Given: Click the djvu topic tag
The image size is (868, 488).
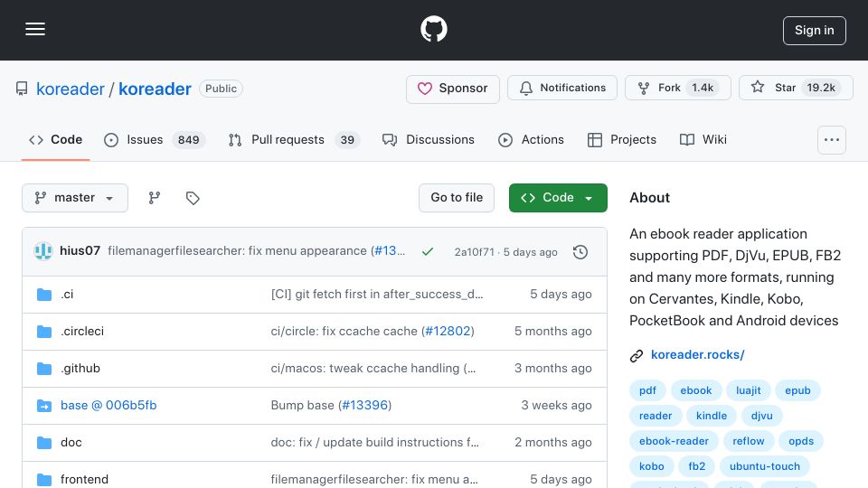Looking at the screenshot, I should click(x=761, y=416).
